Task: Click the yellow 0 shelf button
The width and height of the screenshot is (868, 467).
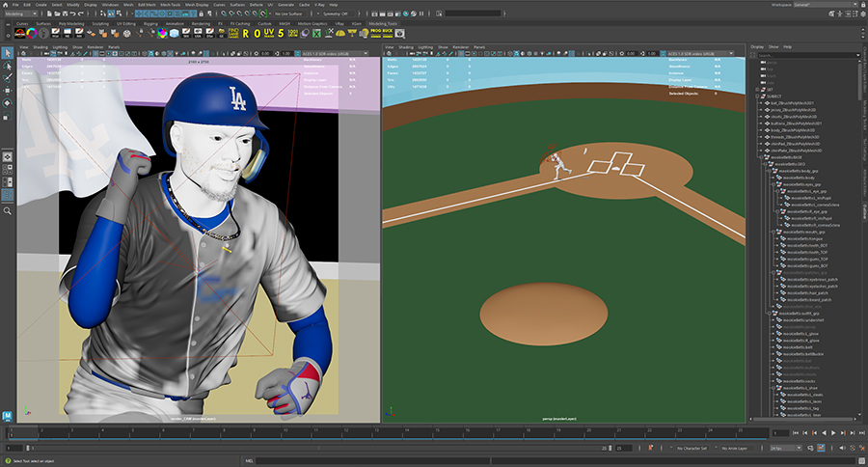Action: [x=257, y=34]
